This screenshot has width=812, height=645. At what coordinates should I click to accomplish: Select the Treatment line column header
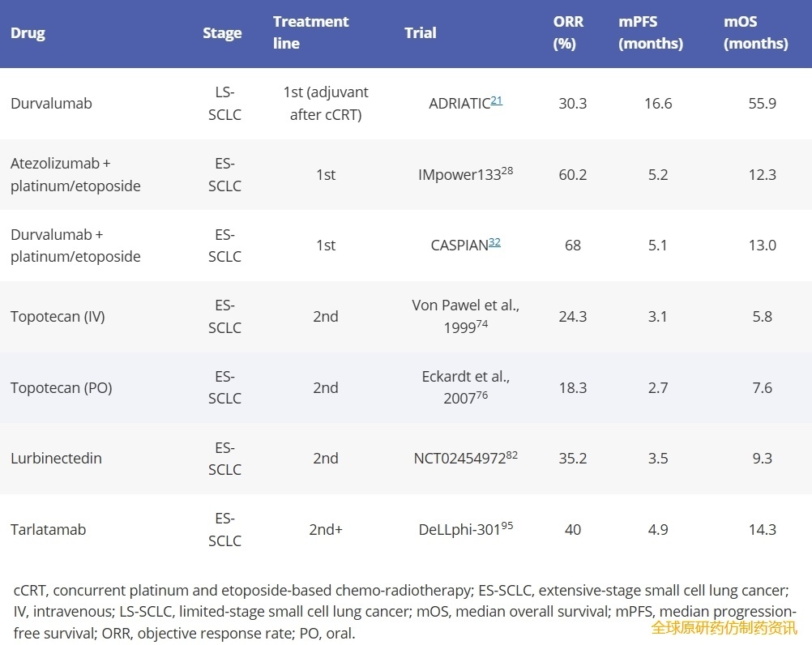(x=310, y=32)
